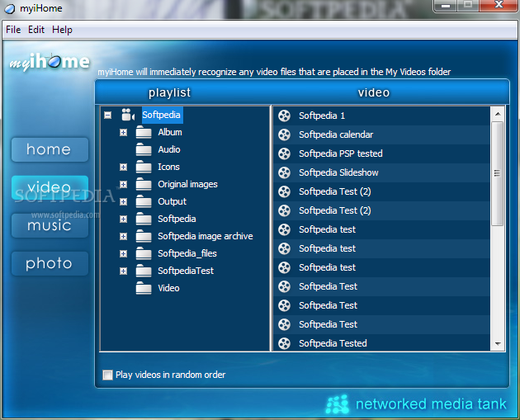Expand the Album folder node
520x420 pixels.
tap(123, 133)
